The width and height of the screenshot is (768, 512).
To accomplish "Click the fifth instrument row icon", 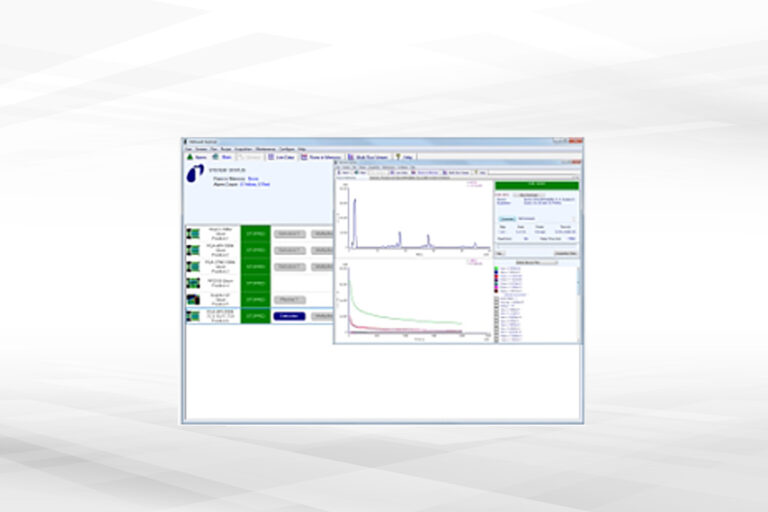I will click(192, 299).
